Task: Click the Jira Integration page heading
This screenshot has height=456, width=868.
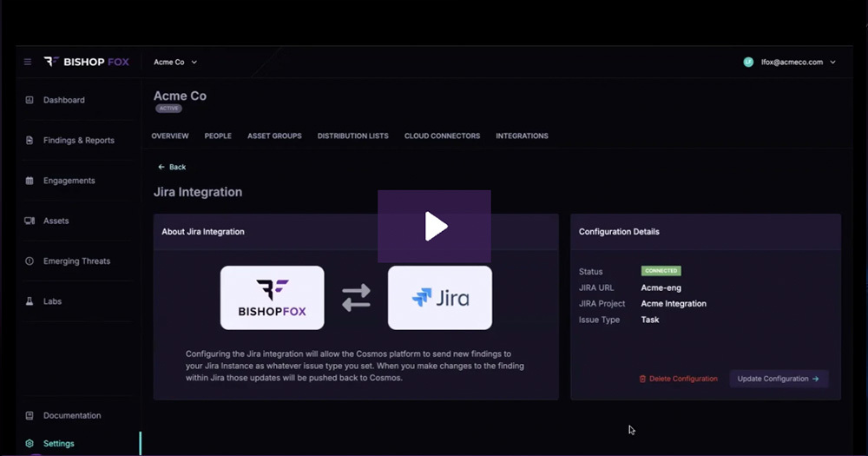Action: pos(198,192)
